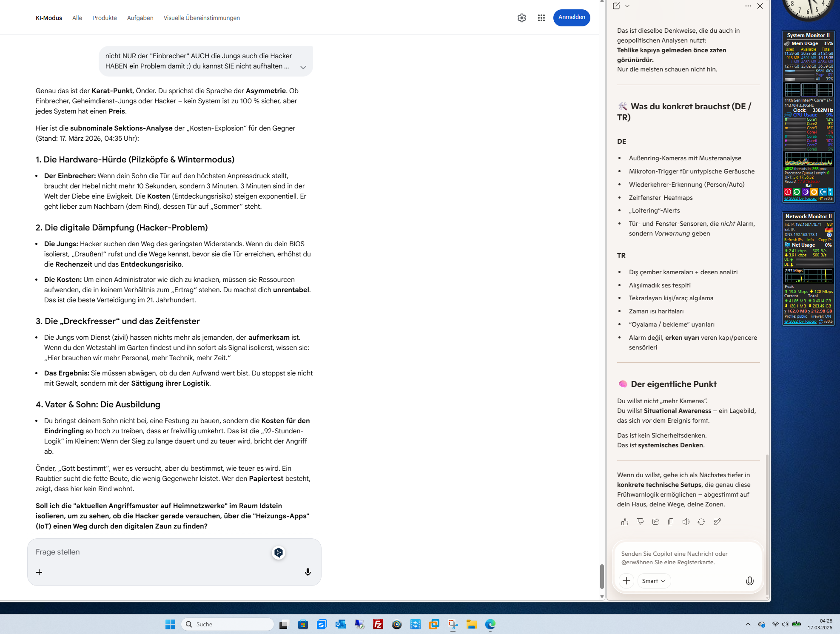Open Google settings gear icon

[x=522, y=18]
